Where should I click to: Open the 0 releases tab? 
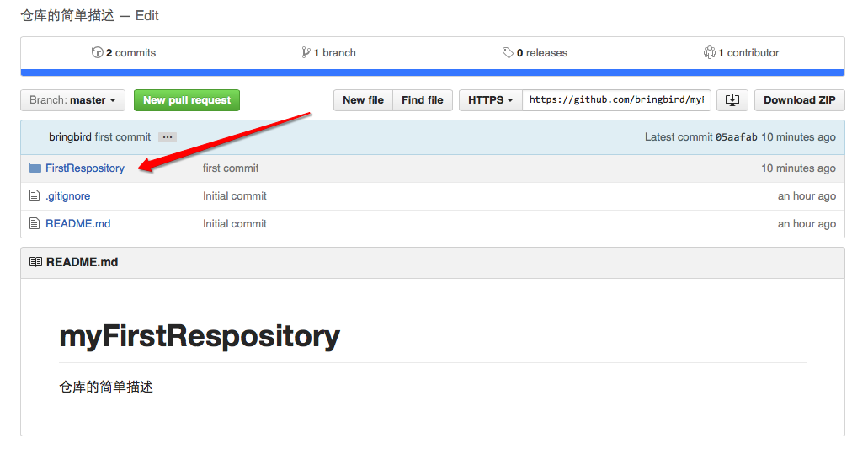click(535, 52)
